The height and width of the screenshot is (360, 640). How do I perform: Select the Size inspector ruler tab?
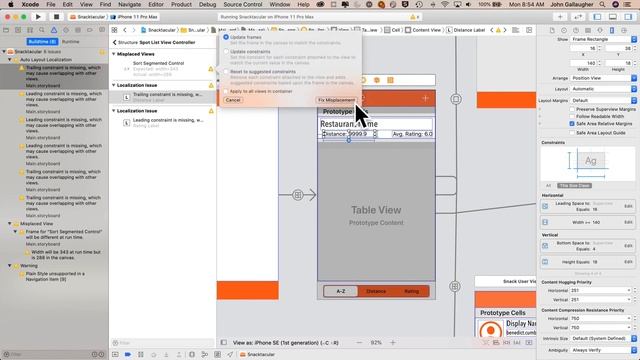(x=612, y=31)
